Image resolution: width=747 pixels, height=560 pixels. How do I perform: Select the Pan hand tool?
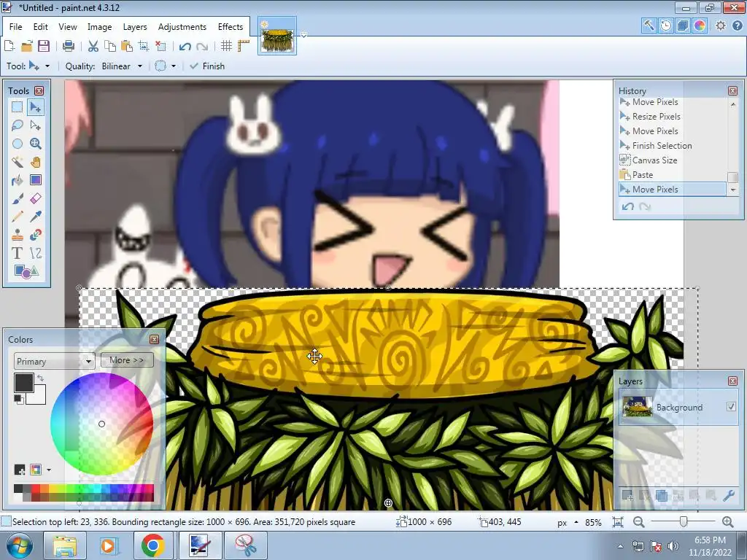point(35,162)
